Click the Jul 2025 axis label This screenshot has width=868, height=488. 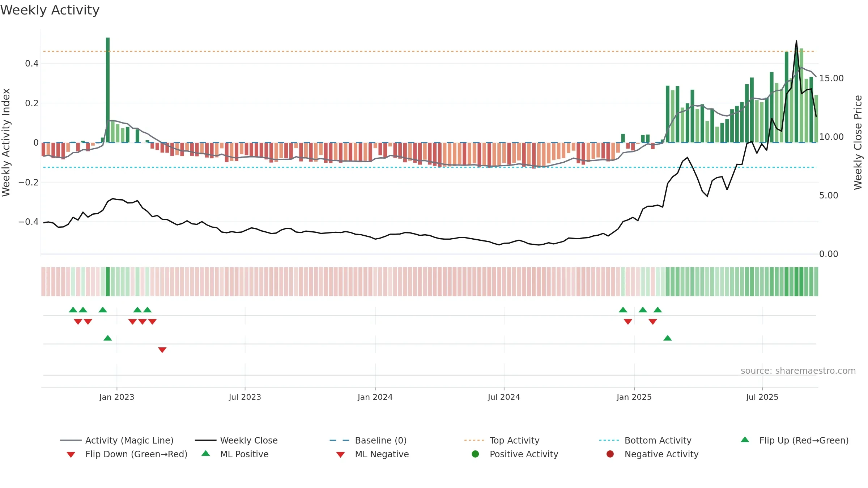(762, 397)
